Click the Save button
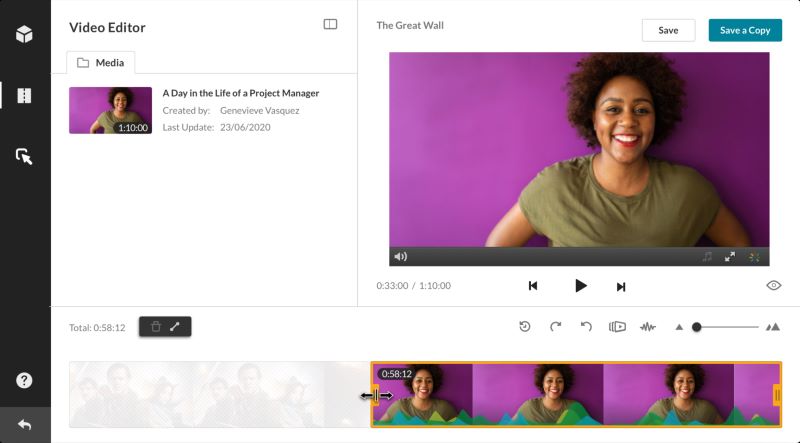Viewport: 800px width, 443px height. (668, 30)
